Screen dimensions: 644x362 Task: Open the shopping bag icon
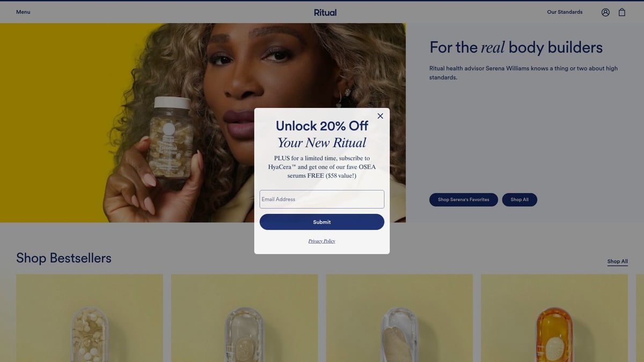[x=622, y=12]
